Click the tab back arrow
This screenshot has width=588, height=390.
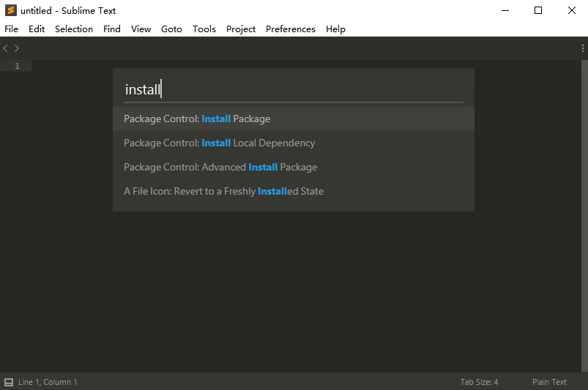click(5, 48)
